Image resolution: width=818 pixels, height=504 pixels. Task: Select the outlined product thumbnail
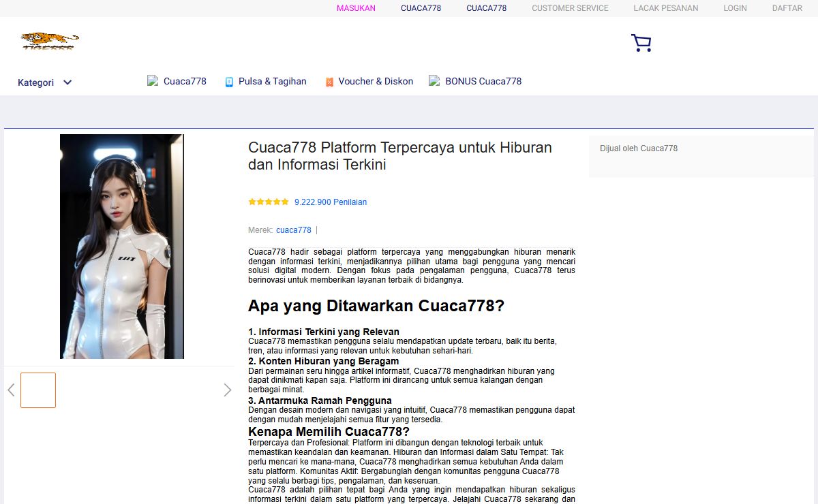coord(38,390)
